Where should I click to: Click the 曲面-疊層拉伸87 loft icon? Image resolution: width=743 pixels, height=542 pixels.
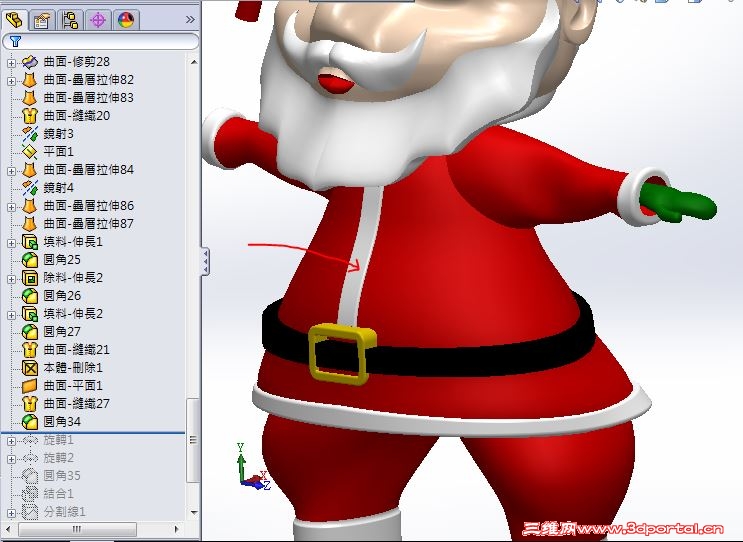(x=30, y=224)
